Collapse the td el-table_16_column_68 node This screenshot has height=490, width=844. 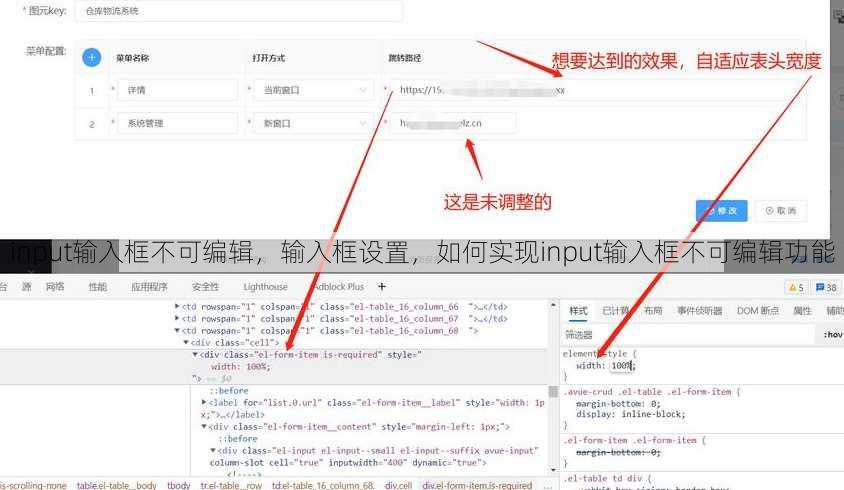point(177,331)
